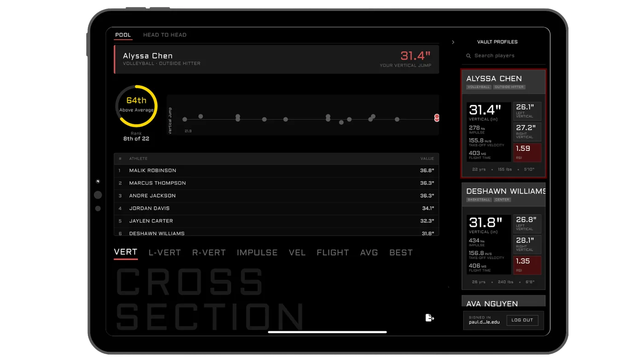Viewport: 644px width, 362px height.
Task: Click the Log Out button
Action: click(522, 320)
